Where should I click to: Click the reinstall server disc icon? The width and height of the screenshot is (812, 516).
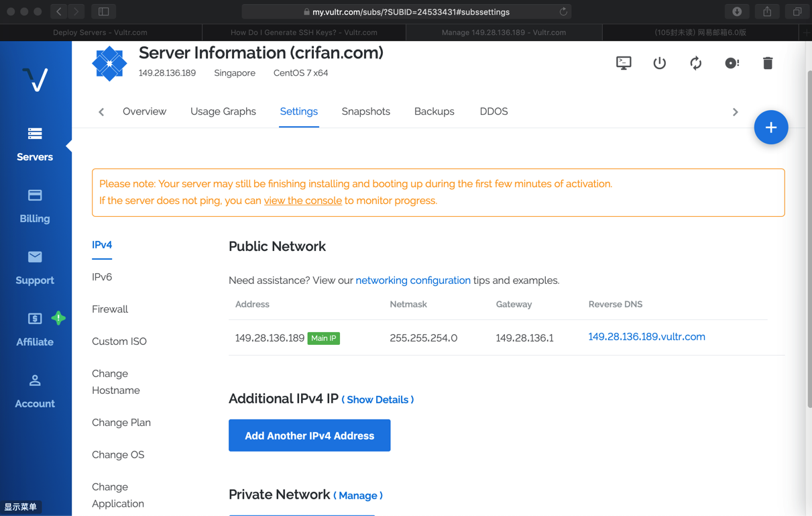tap(732, 63)
